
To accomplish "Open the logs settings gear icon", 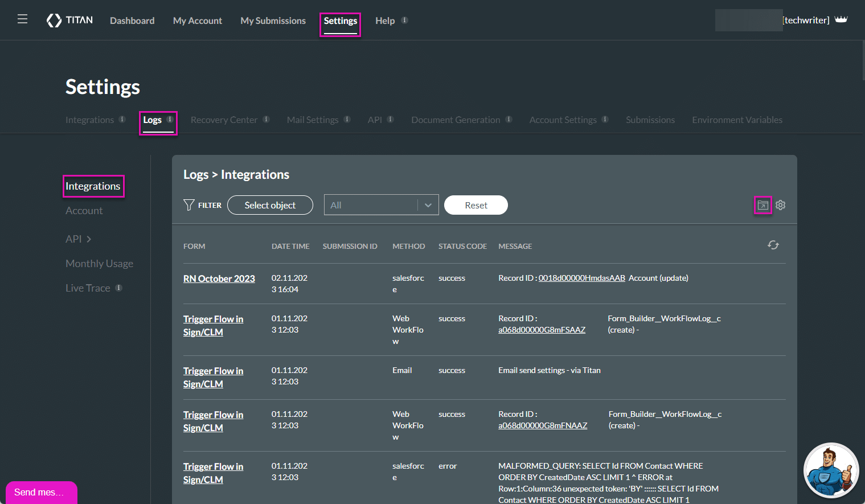I will pyautogui.click(x=780, y=205).
